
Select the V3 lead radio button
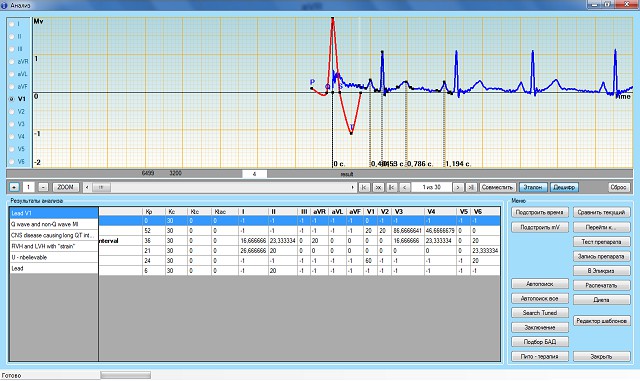12,124
